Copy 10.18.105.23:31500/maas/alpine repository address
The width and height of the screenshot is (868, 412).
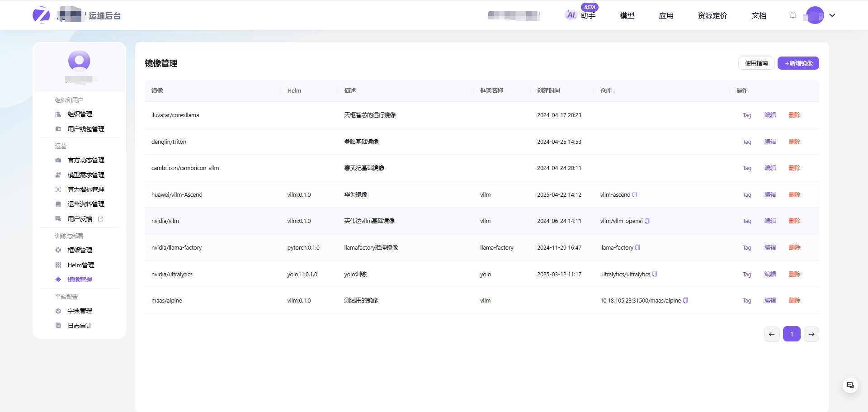click(685, 300)
